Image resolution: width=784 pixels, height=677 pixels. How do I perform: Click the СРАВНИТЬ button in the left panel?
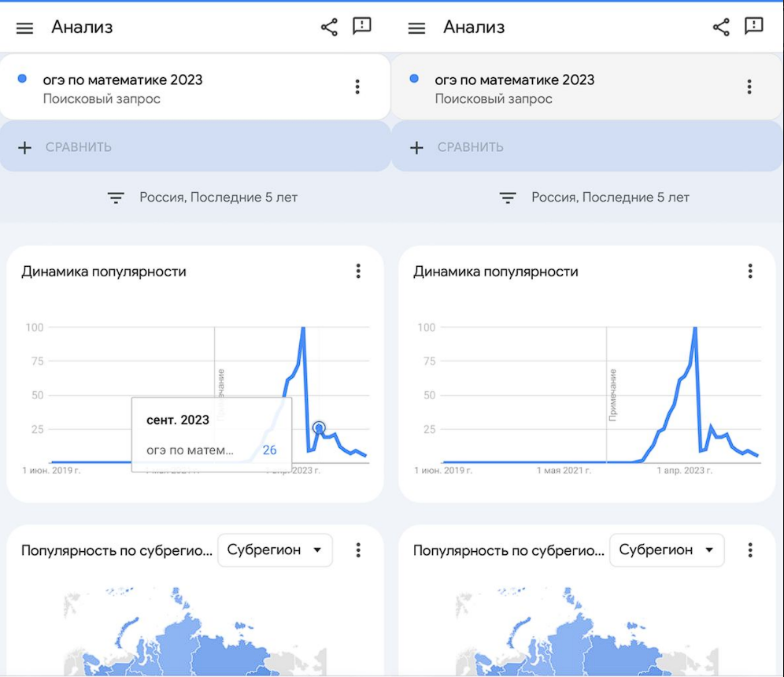click(x=67, y=147)
